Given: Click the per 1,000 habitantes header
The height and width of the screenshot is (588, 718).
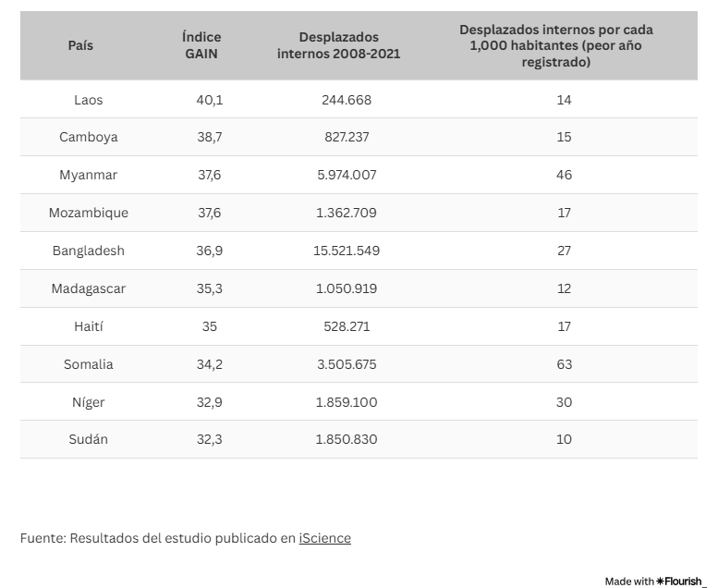Looking at the screenshot, I should coord(556,45).
